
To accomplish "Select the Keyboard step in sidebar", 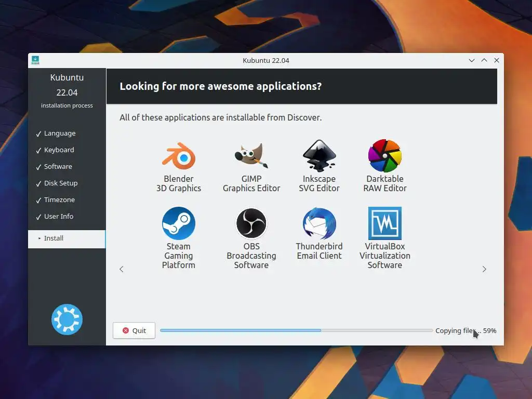I will (x=59, y=150).
